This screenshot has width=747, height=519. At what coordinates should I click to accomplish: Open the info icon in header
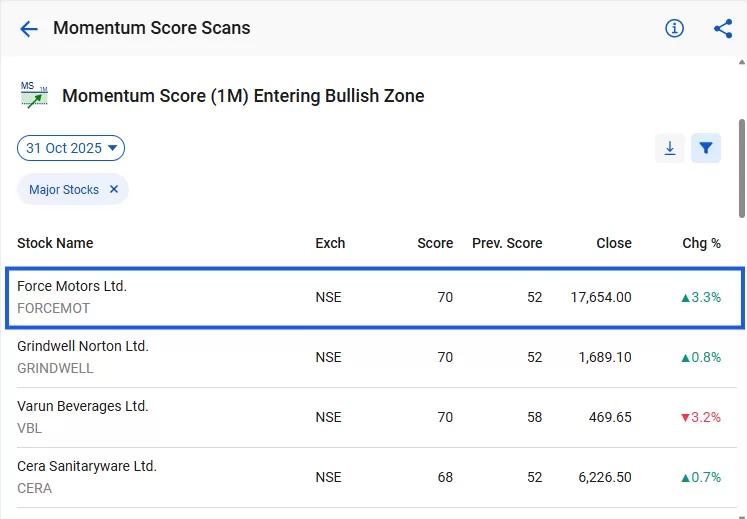tap(674, 28)
